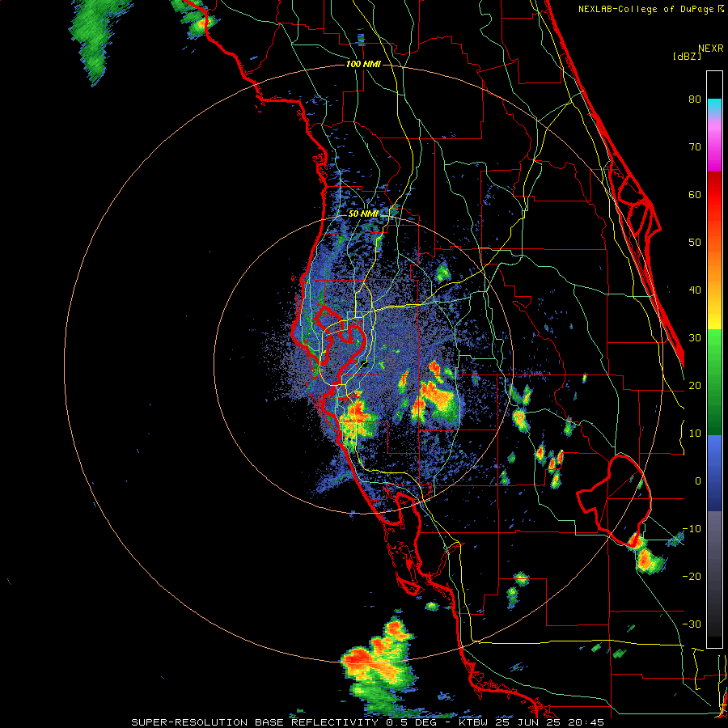
Task: Click the [dBZ] units label
Action: [x=687, y=56]
